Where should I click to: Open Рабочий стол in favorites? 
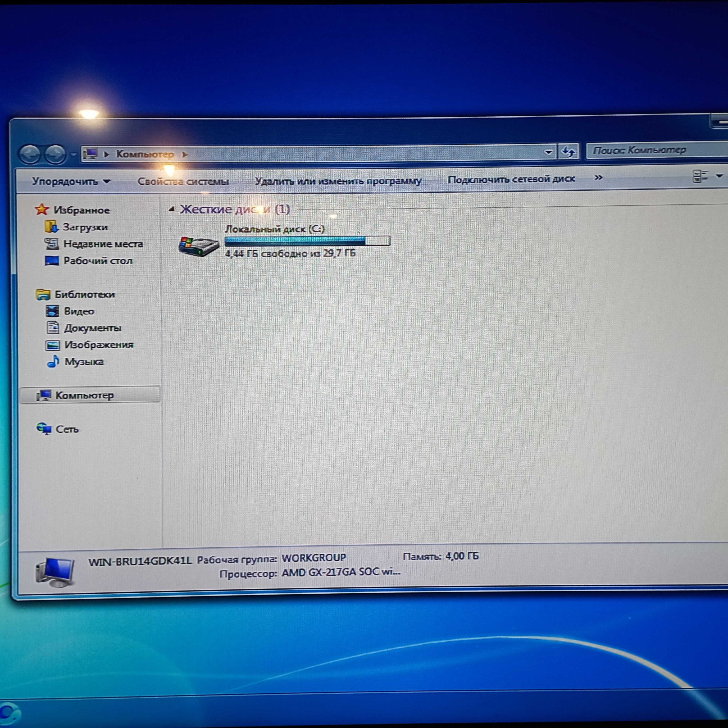98,261
